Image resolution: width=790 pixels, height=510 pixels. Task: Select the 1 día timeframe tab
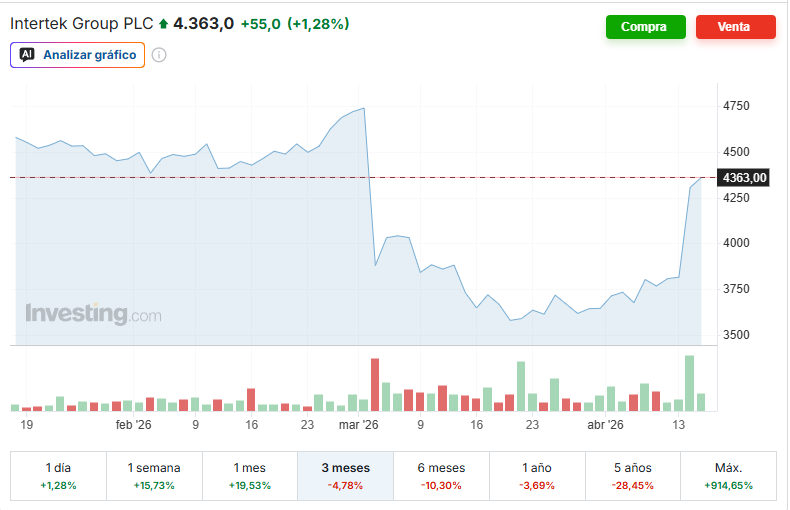(x=58, y=476)
